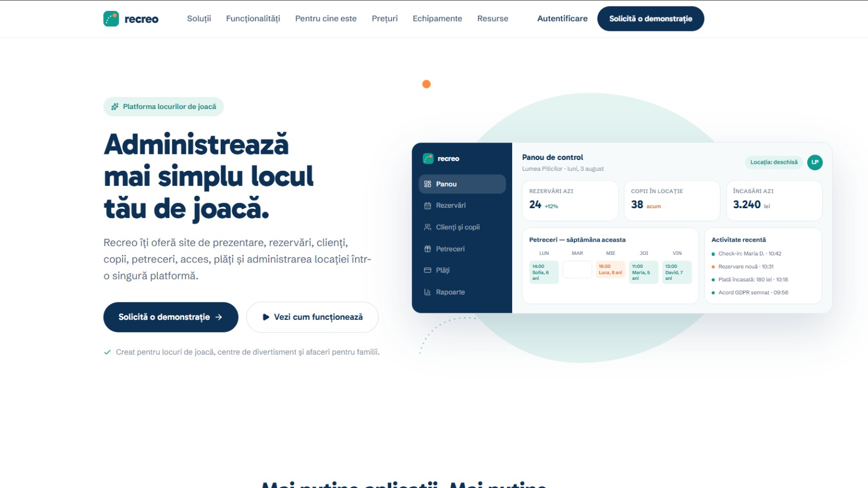
Task: Open Plăți via its card icon
Action: [427, 270]
